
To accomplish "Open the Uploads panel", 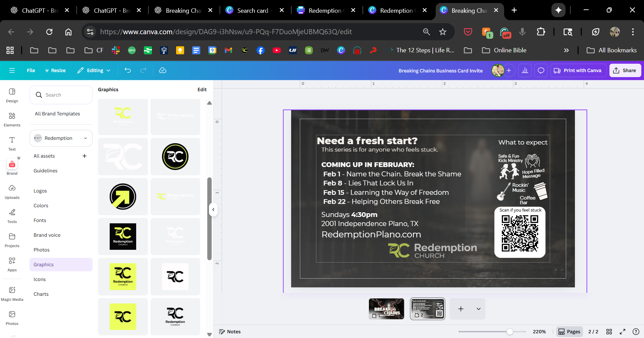I will [12, 192].
